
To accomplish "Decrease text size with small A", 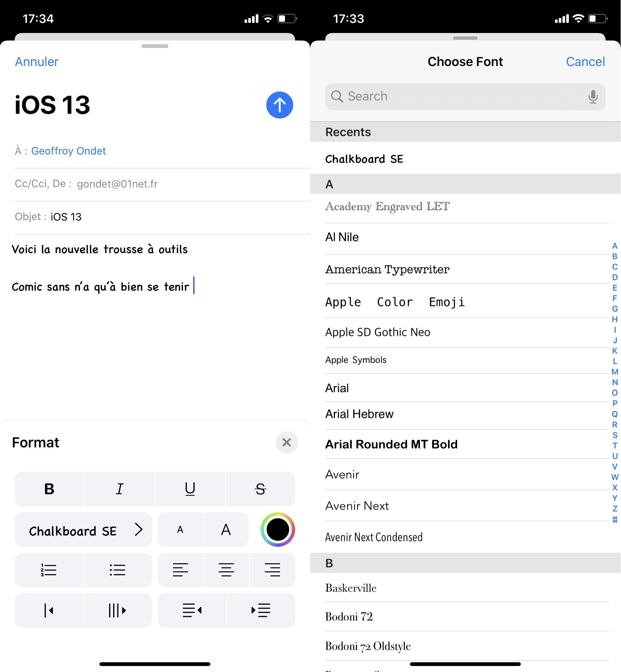I will tap(180, 529).
